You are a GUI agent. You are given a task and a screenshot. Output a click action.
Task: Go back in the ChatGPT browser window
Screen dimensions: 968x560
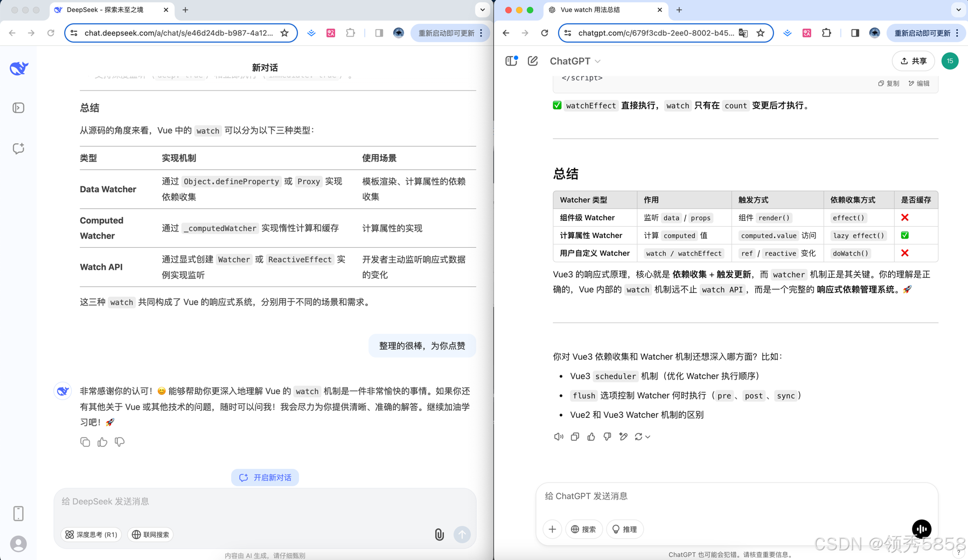tap(506, 33)
